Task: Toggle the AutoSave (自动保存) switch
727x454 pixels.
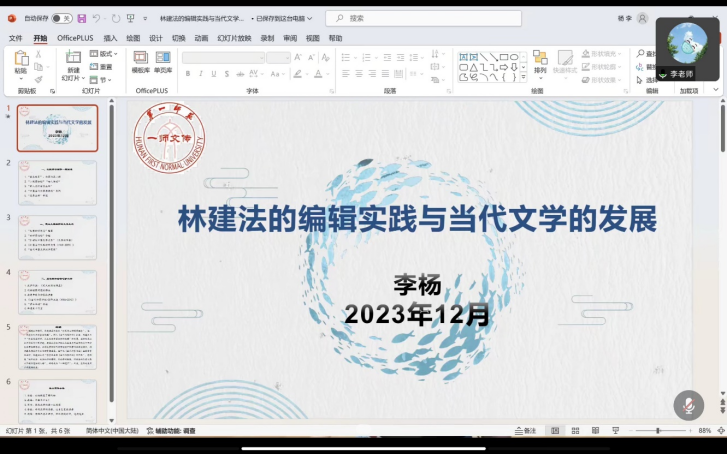Action: pyautogui.click(x=62, y=18)
